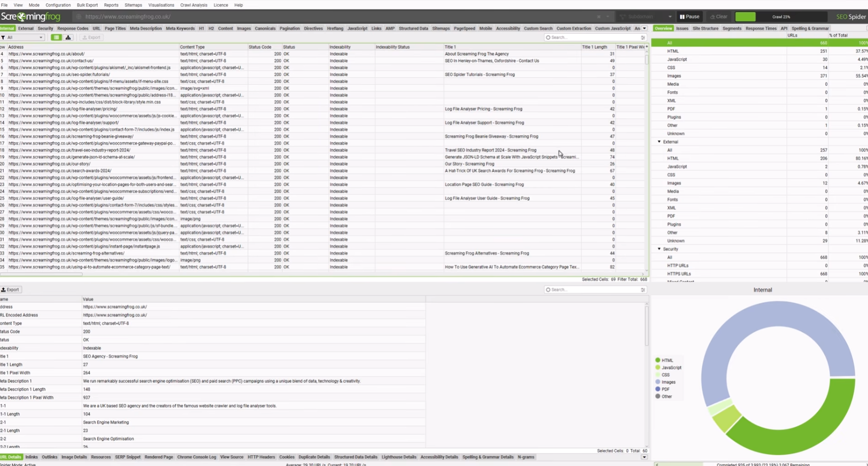Click magnifier icon in lower details search box
The image size is (868, 466).
(x=548, y=290)
